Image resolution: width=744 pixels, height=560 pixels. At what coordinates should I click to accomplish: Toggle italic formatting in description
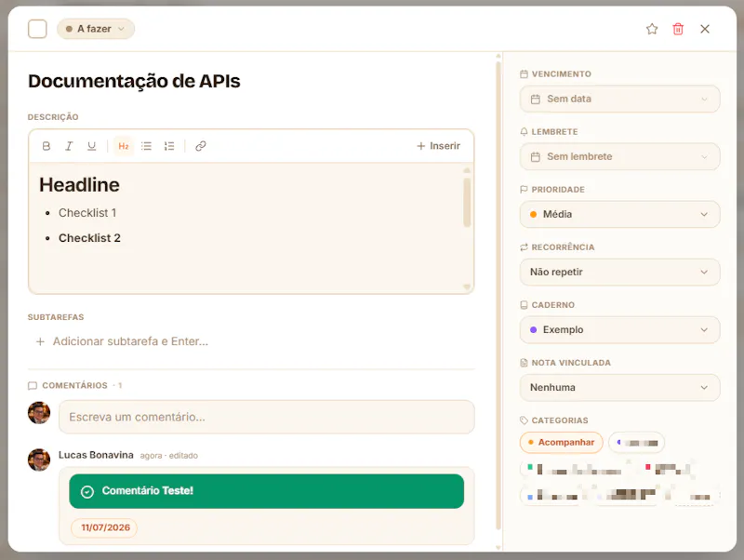[69, 146]
